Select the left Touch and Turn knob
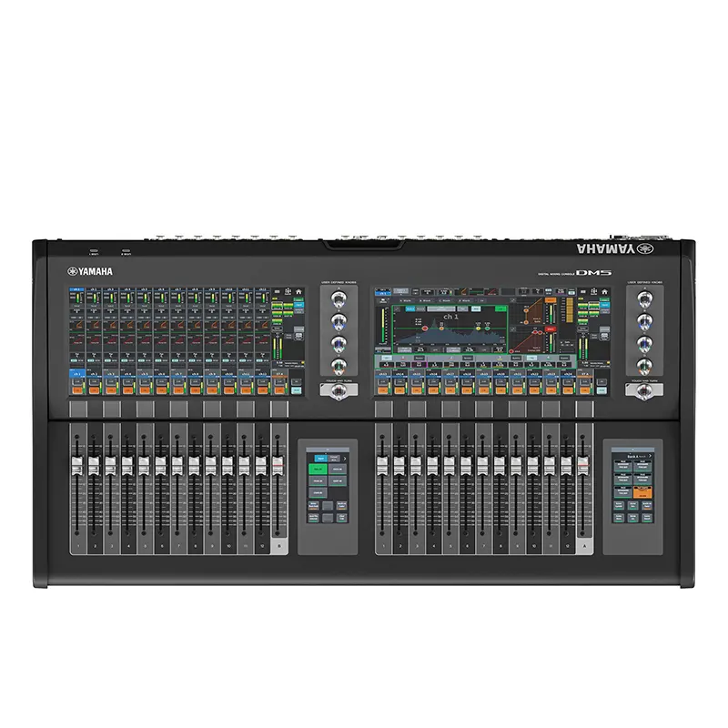The image size is (728, 728). [x=339, y=392]
